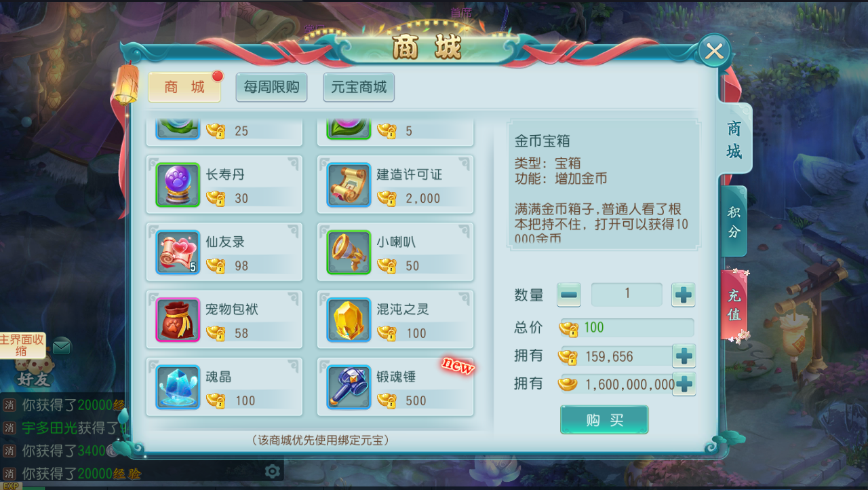Click the 购买 purchase button

point(604,419)
